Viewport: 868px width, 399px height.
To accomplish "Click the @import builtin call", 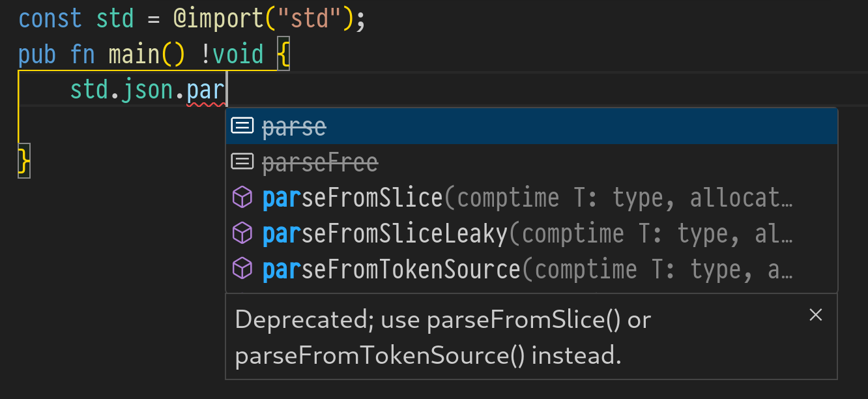I will click(x=218, y=18).
